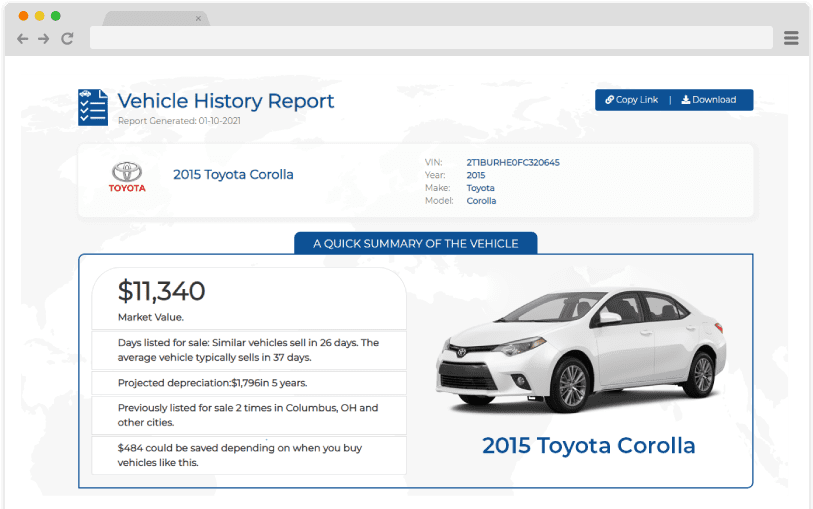Open the browser hamburger menu
813x509 pixels.
[x=791, y=38]
